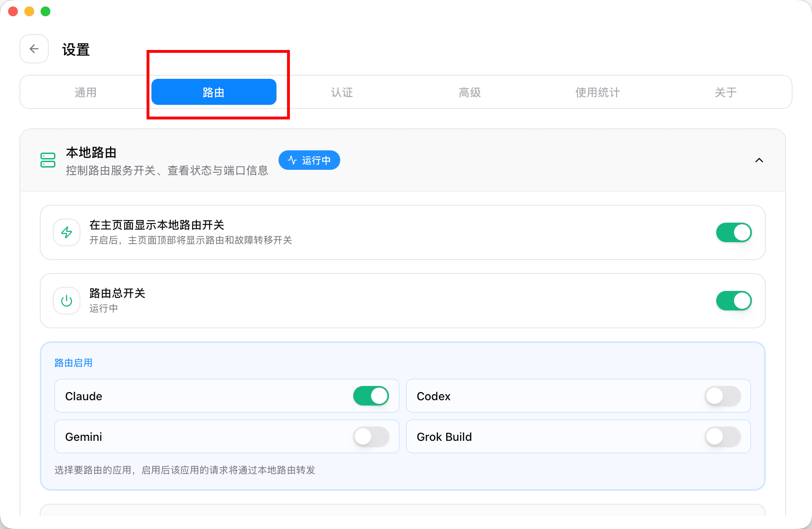The image size is (812, 529).
Task: Click the server icon beside 本地路由
Action: [x=48, y=160]
